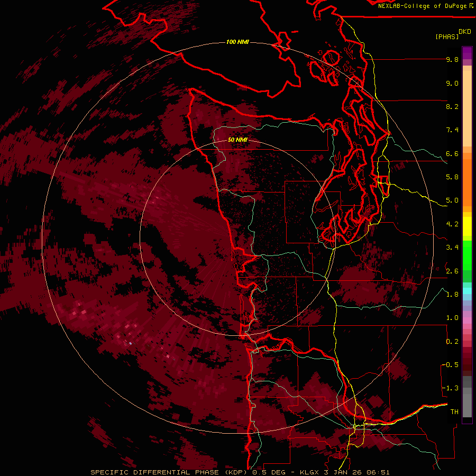Click the cyan segment of the color bar

click(x=467, y=291)
